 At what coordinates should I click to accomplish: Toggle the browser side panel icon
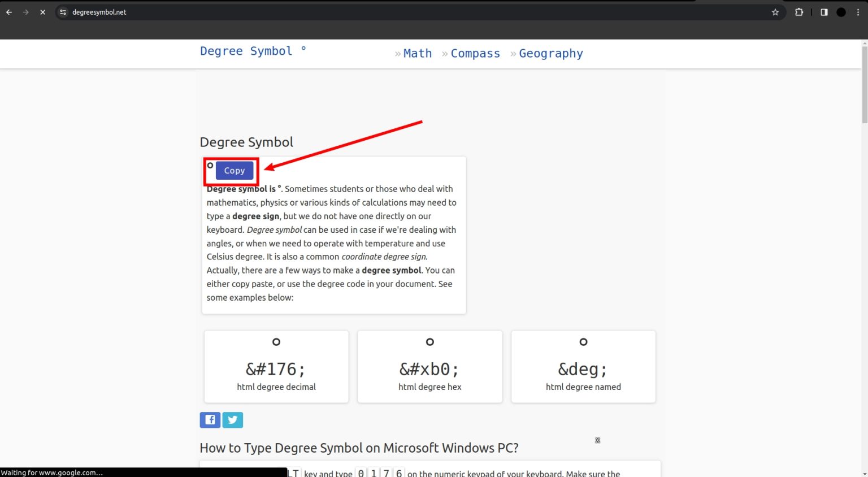(x=824, y=12)
